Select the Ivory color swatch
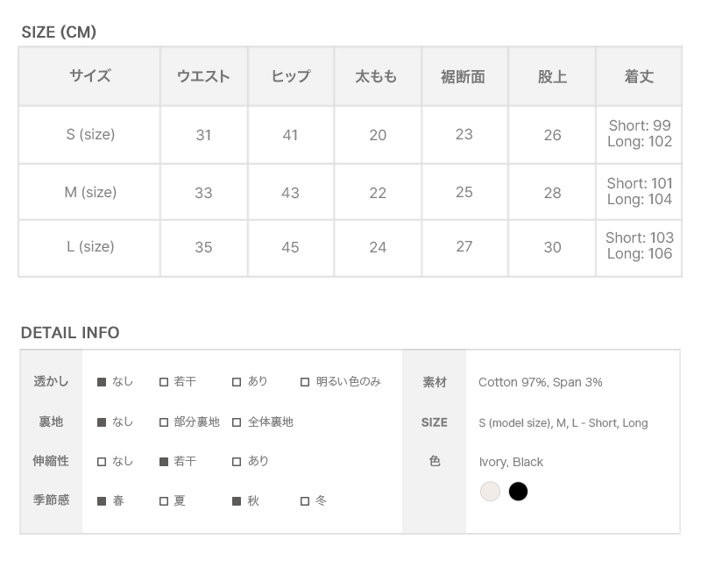Viewport: 701px width, 588px height. (x=490, y=492)
